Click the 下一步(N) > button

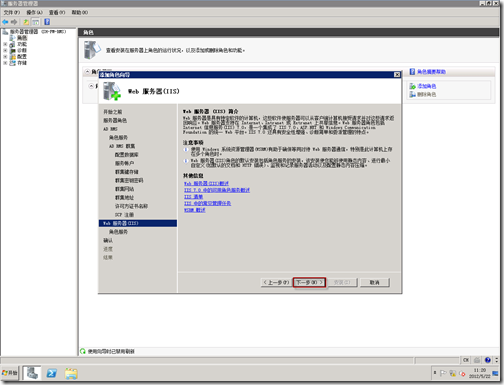point(310,282)
